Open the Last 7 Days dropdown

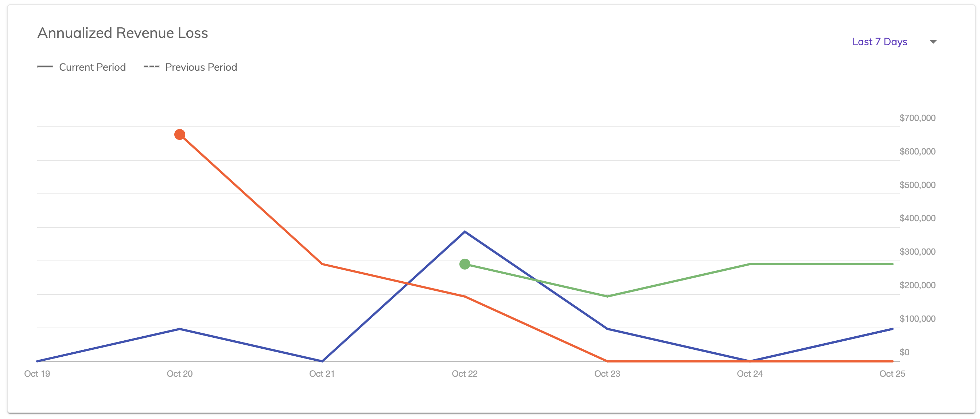tap(879, 42)
